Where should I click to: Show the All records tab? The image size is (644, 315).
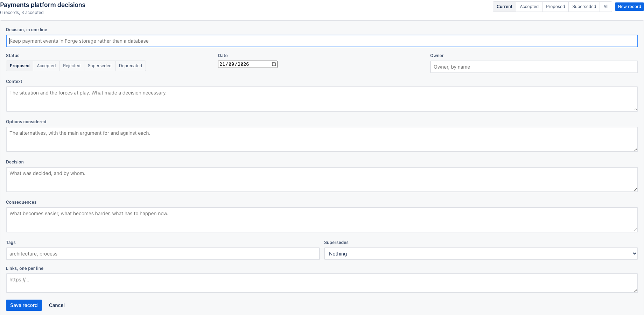[x=606, y=7]
